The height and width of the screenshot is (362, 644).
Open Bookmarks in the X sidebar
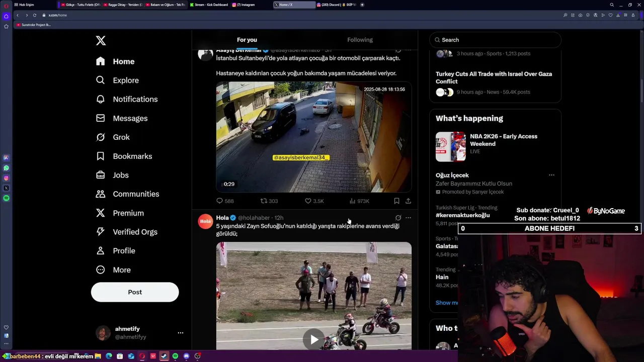[124, 156]
